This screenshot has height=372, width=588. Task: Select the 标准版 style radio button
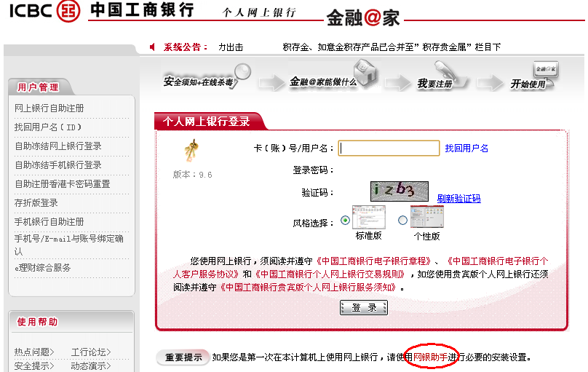(345, 220)
